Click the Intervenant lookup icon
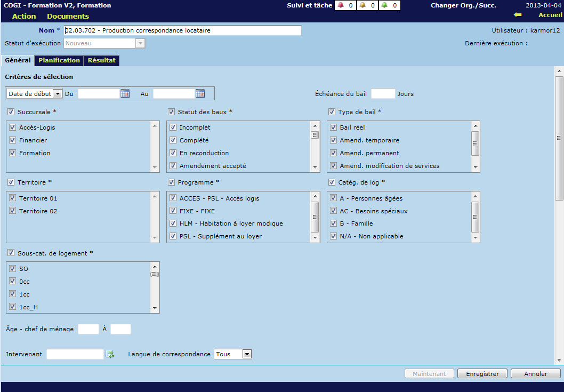This screenshot has height=392, width=564. pyautogui.click(x=110, y=354)
